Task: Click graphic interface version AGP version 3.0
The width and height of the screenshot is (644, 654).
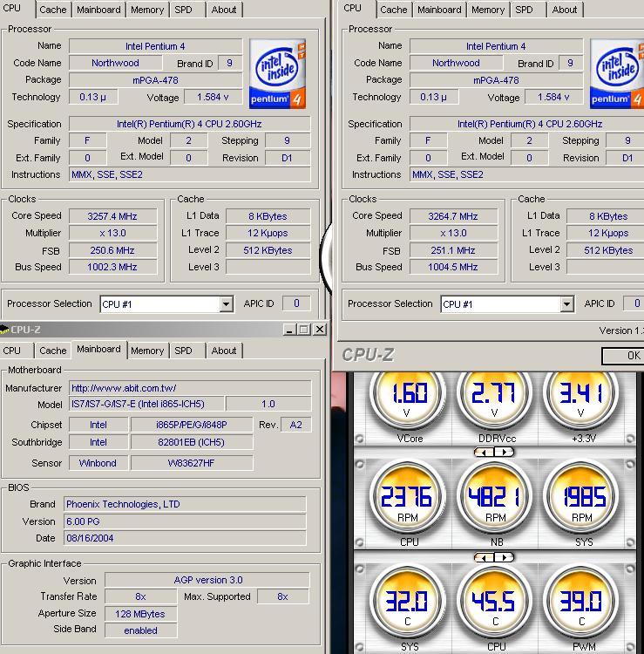Action: click(x=207, y=580)
